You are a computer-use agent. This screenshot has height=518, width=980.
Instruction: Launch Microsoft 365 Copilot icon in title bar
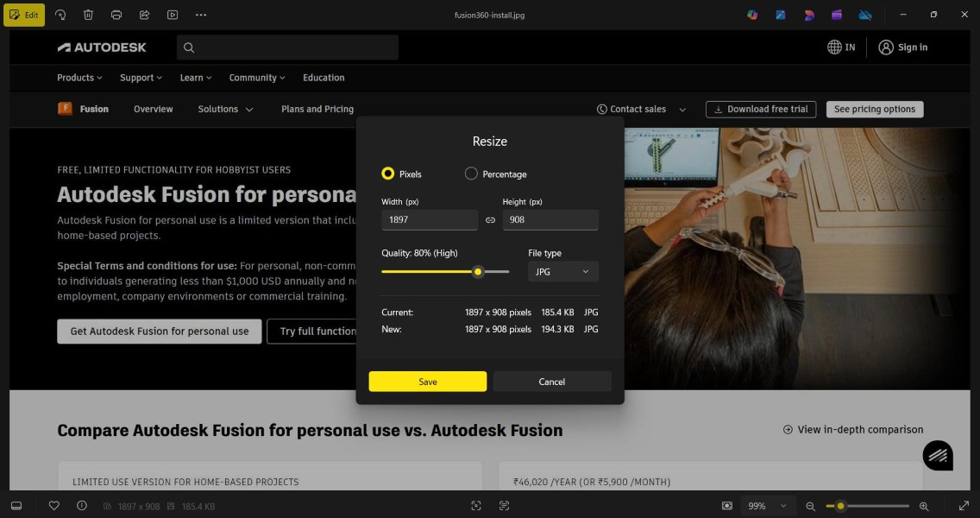[x=752, y=15]
